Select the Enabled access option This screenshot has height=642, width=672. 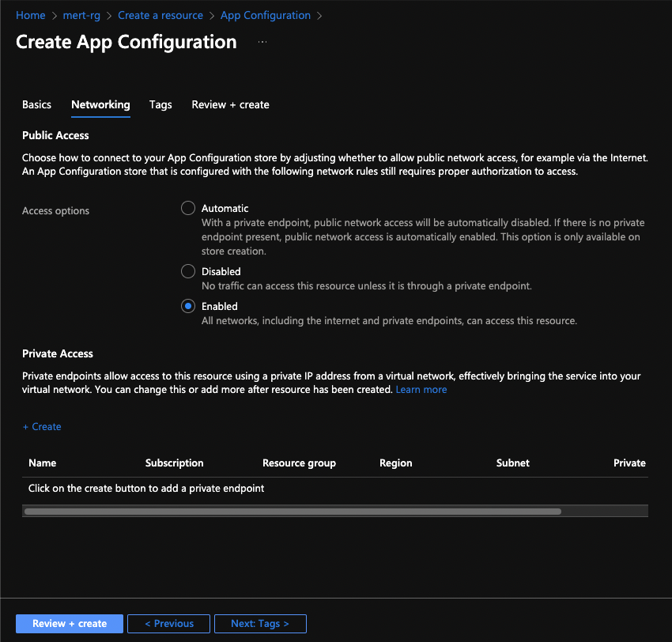pos(187,306)
